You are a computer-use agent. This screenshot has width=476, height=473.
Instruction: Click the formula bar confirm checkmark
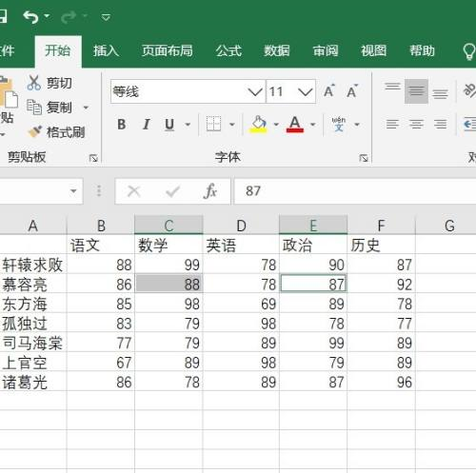172,191
